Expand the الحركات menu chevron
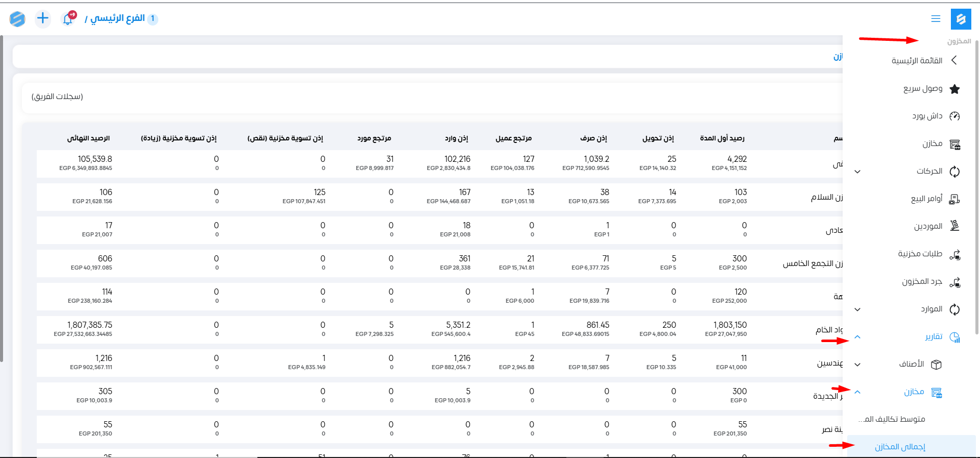 tap(857, 172)
